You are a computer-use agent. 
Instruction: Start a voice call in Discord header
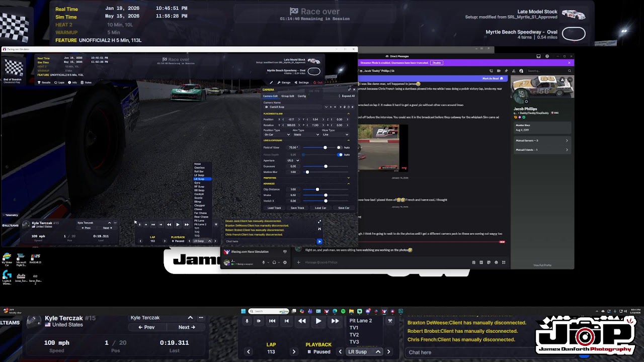[x=491, y=71]
